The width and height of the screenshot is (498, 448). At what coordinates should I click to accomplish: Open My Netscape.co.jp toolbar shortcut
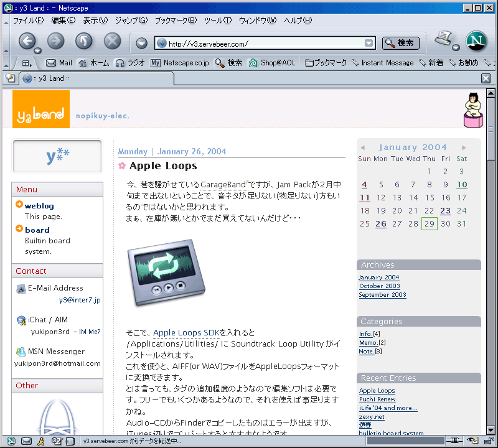tap(180, 63)
